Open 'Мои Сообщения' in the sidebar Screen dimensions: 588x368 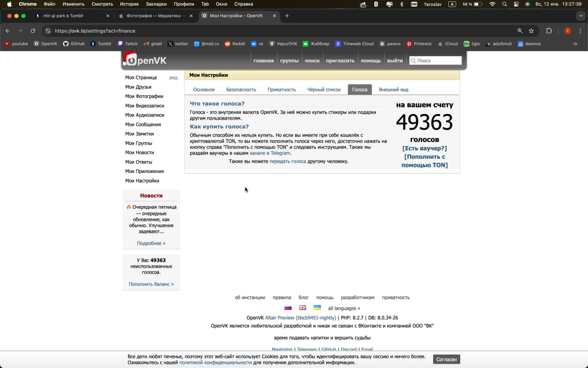coord(143,125)
